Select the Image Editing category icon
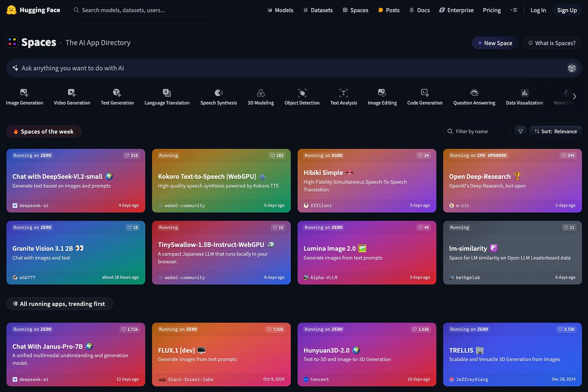This screenshot has width=588, height=392. [x=382, y=93]
